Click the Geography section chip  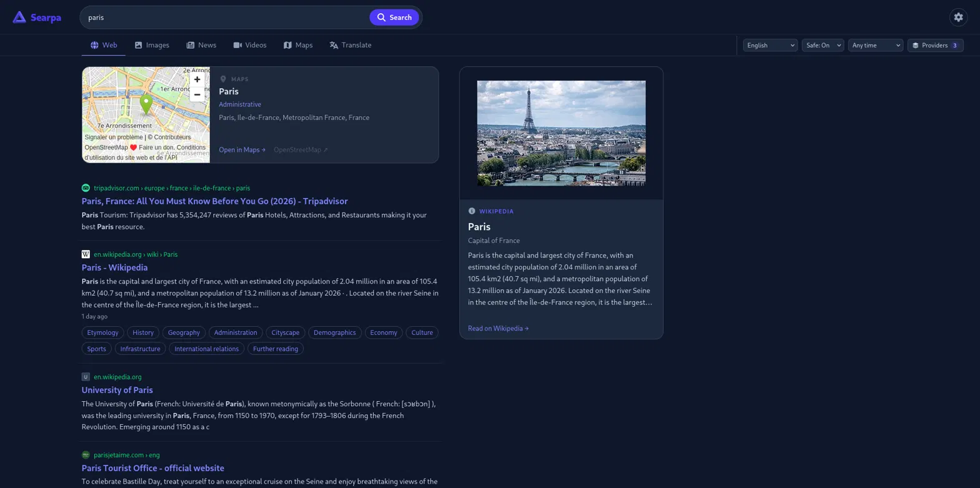pyautogui.click(x=184, y=332)
